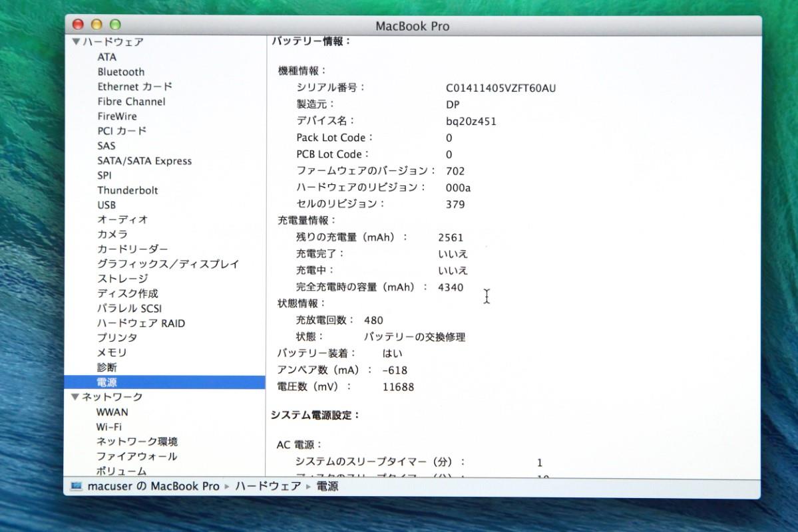Viewport: 798px width, 532px height.
Task: Click the remaining charge value 2561
Action: pos(451,237)
